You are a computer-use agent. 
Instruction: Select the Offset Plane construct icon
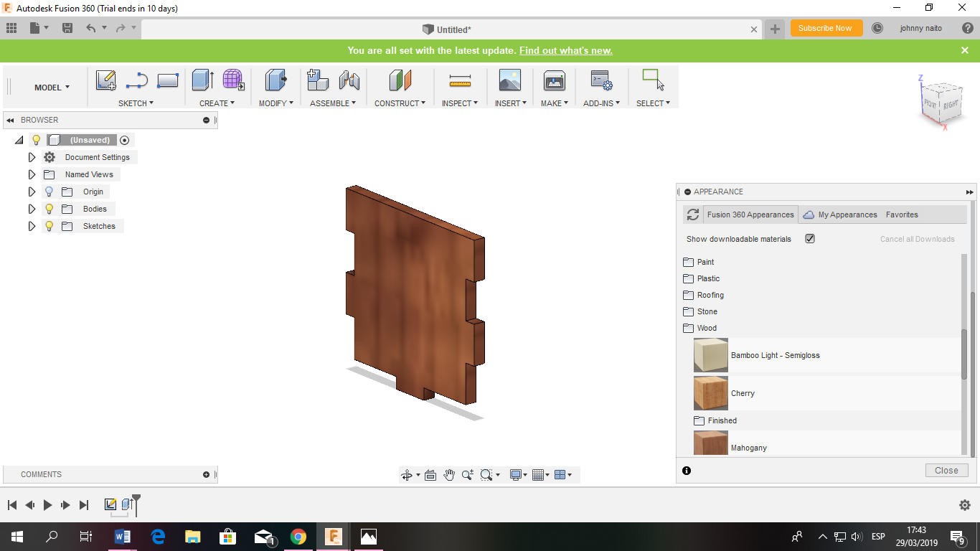400,80
